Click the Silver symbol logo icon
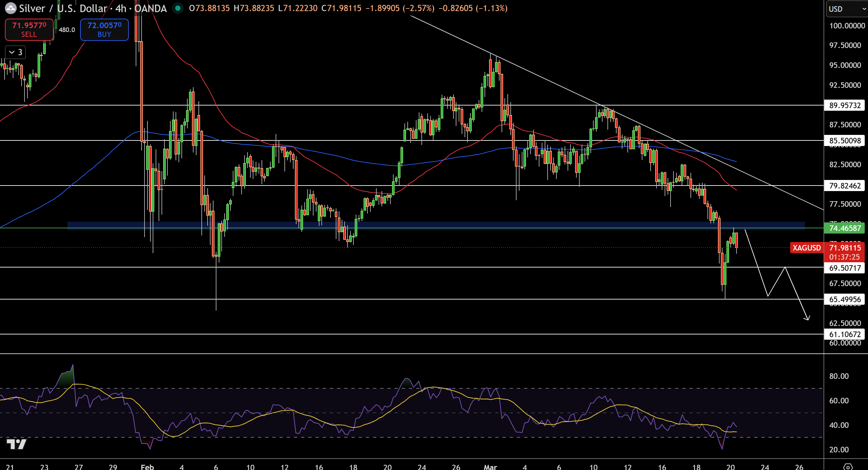Image resolution: width=868 pixels, height=470 pixels. click(x=11, y=8)
